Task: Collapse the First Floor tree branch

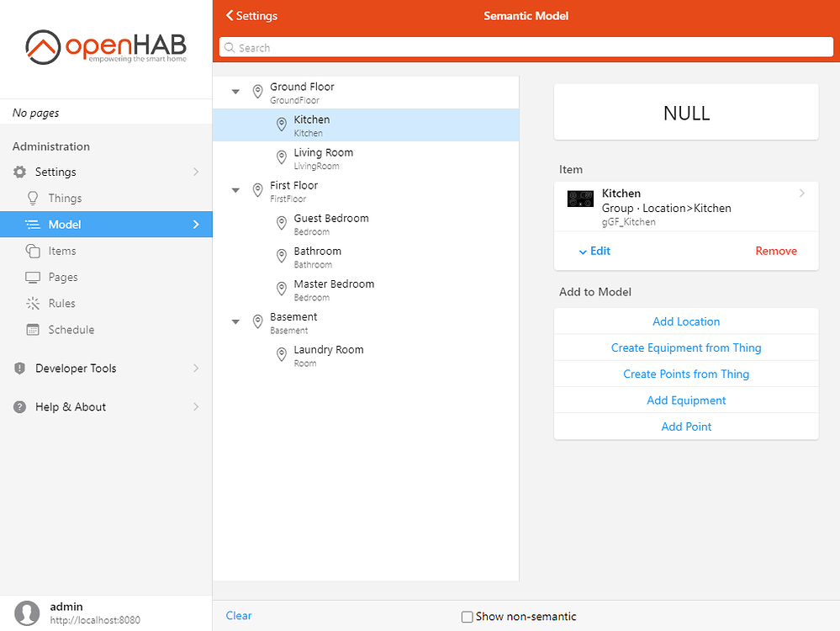Action: pos(235,190)
